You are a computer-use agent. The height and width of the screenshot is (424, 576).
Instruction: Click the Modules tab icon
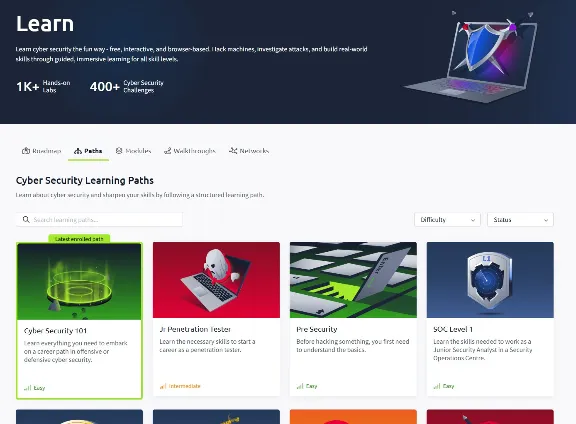[119, 151]
